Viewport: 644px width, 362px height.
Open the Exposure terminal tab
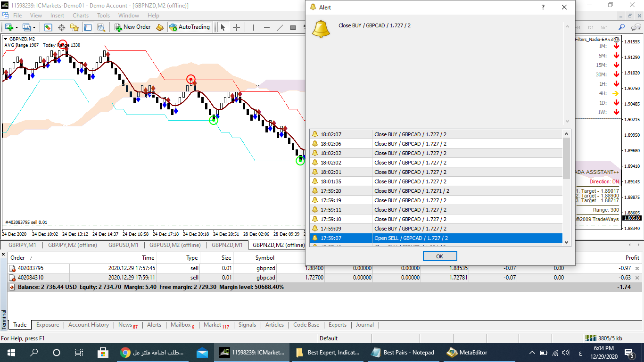pos(48,325)
